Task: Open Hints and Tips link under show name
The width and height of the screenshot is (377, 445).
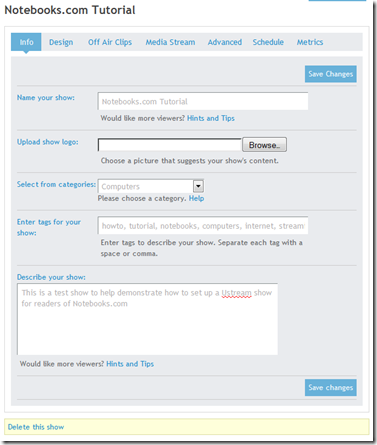Action: [x=211, y=118]
